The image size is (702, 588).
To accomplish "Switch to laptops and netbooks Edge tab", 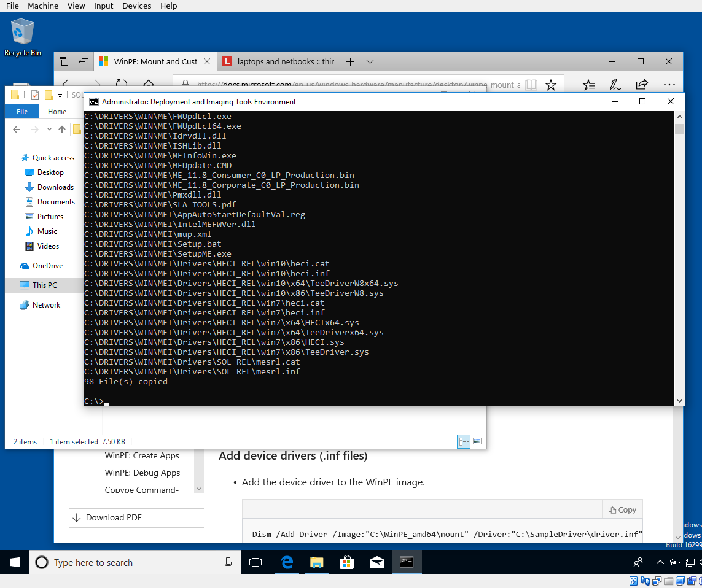I will (278, 62).
